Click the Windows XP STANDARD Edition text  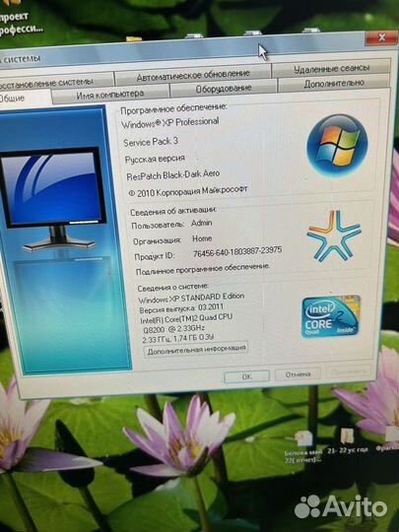coord(191,298)
